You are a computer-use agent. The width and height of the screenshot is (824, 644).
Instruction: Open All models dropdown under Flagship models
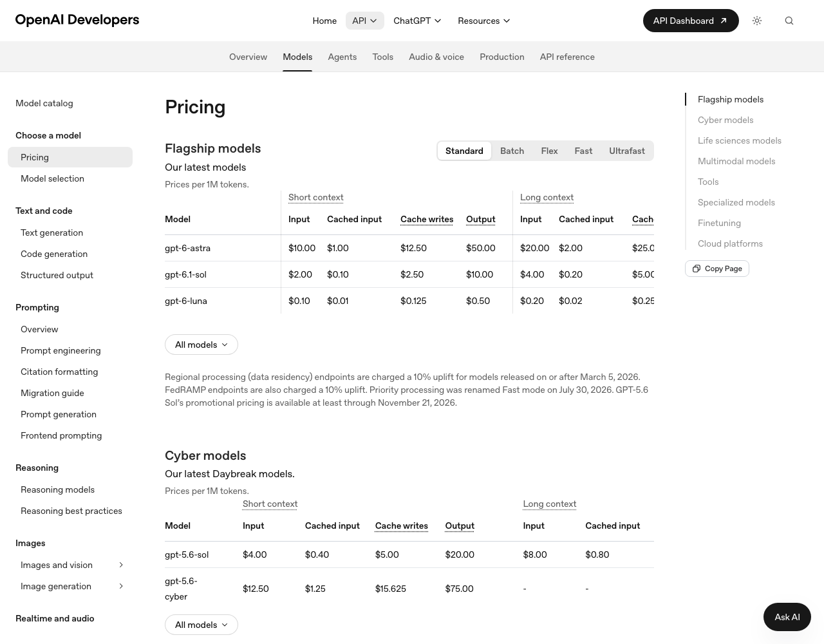point(201,345)
